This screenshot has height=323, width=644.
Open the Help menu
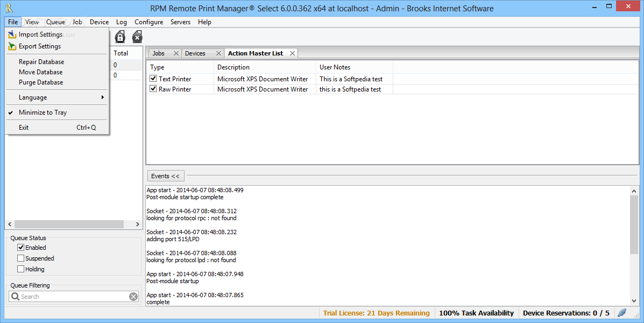(x=204, y=22)
